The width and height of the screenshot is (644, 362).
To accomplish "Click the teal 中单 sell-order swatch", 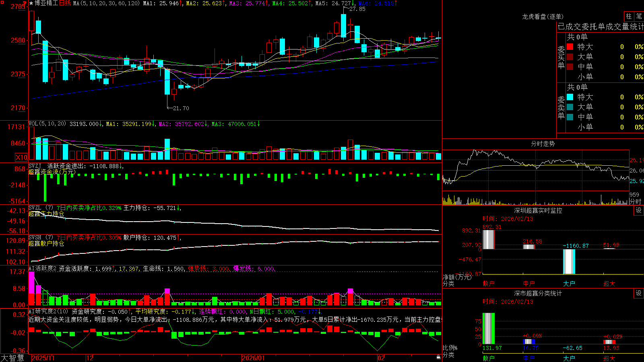I will click(x=570, y=117).
